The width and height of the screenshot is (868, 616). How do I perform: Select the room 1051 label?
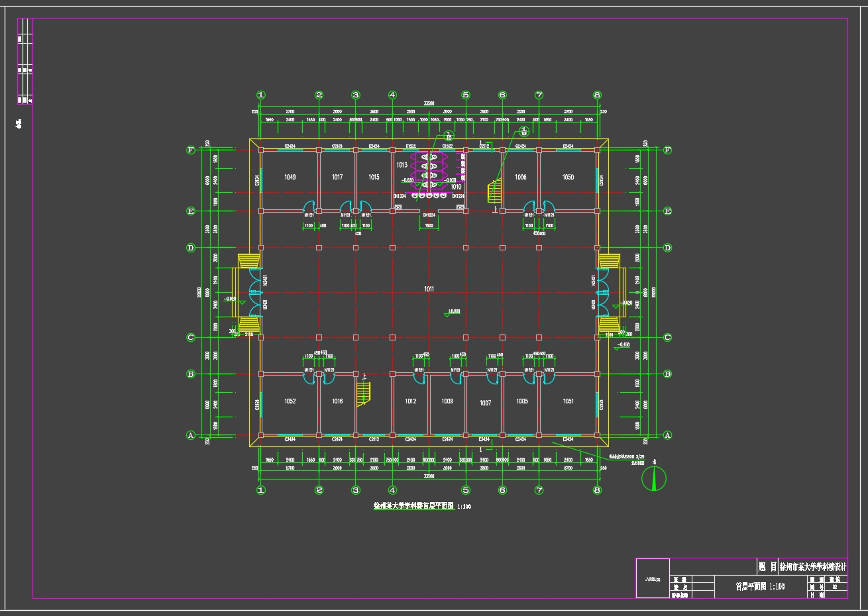tap(568, 401)
